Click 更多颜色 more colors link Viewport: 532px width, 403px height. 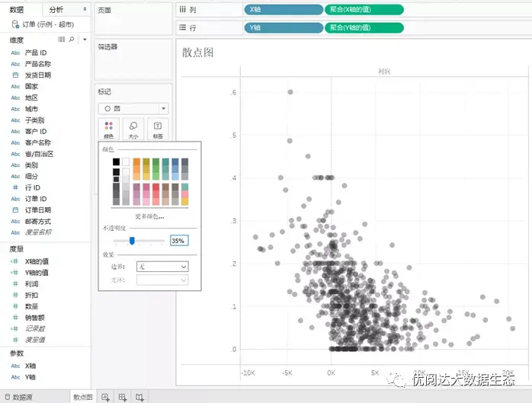(149, 216)
